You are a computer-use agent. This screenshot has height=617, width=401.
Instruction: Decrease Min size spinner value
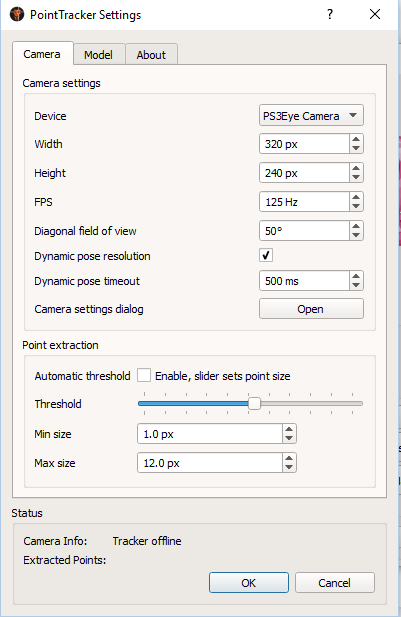(289, 438)
